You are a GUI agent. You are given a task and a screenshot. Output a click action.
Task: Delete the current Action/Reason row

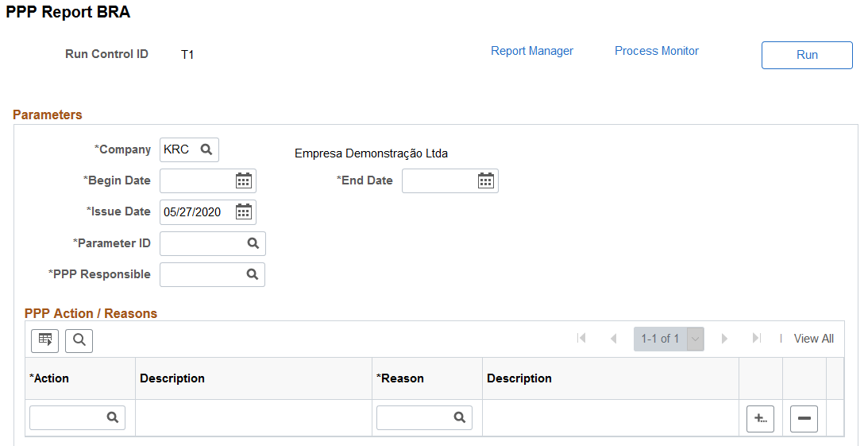tap(804, 418)
